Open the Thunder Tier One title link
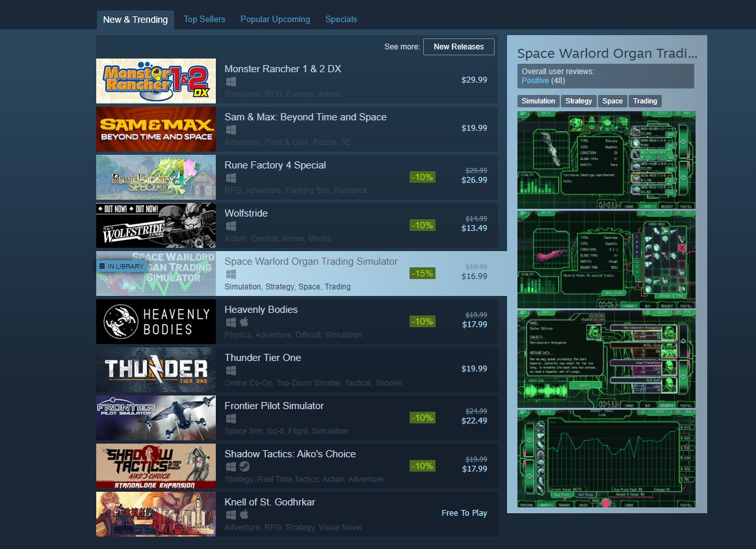The width and height of the screenshot is (756, 549). pos(263,358)
